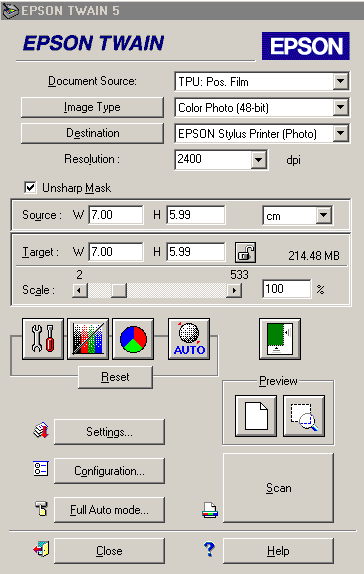
Task: Open the Image Controls wrench and screwdriver tool
Action: tap(43, 339)
